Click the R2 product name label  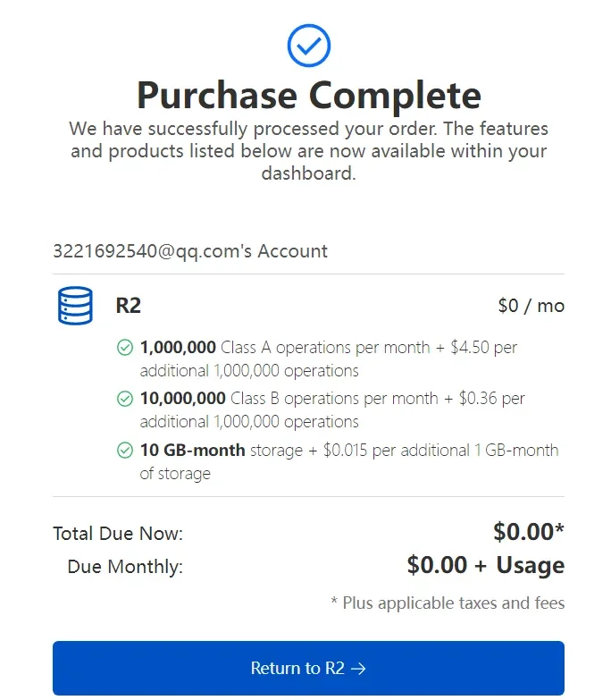click(x=129, y=306)
